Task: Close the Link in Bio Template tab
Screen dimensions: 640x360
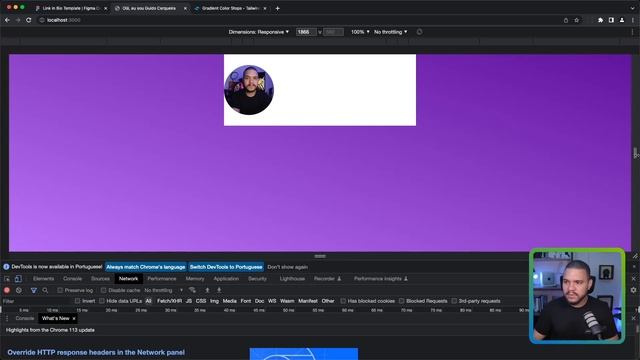Action: coord(106,8)
